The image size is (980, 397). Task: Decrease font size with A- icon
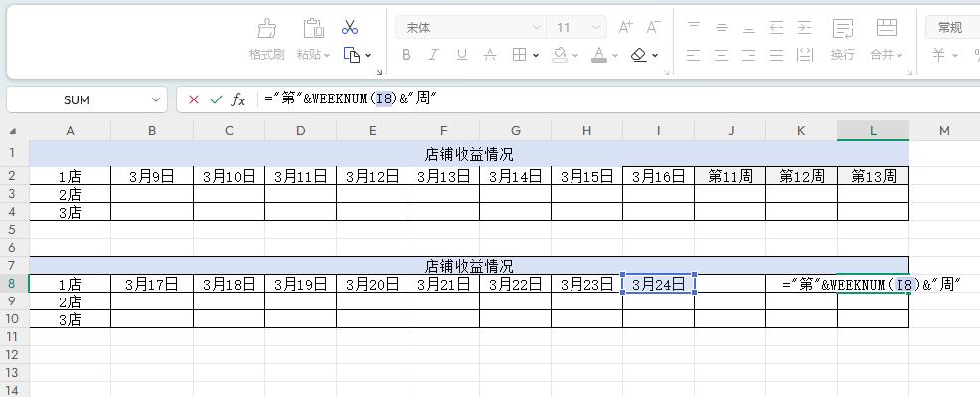(x=654, y=27)
